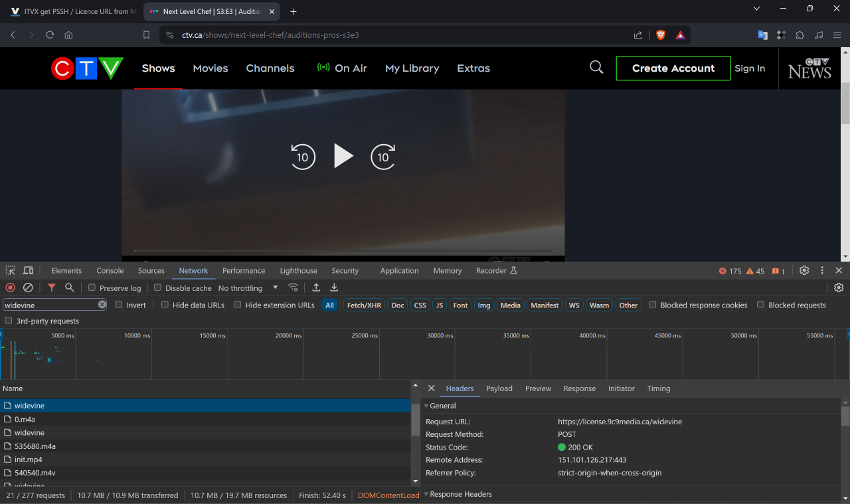Toggle the network filter funnel icon
Viewport: 850px width, 504px height.
pyautogui.click(x=51, y=288)
